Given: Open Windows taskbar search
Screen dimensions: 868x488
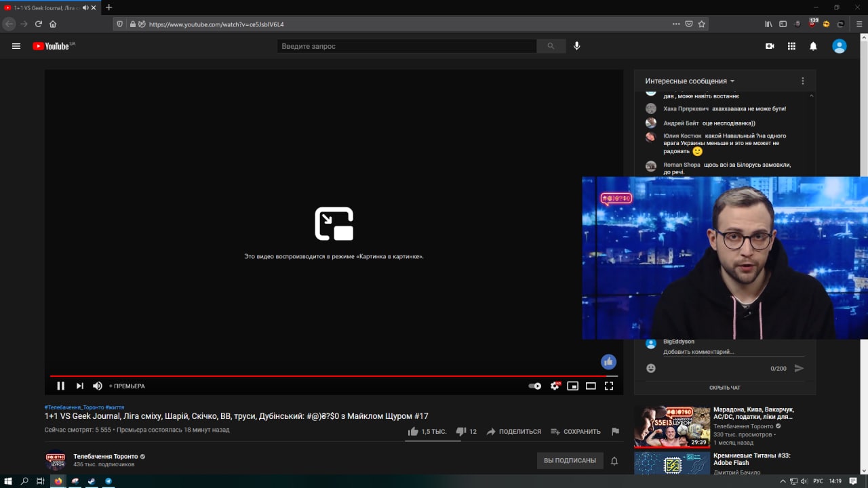Looking at the screenshot, I should tap(24, 481).
